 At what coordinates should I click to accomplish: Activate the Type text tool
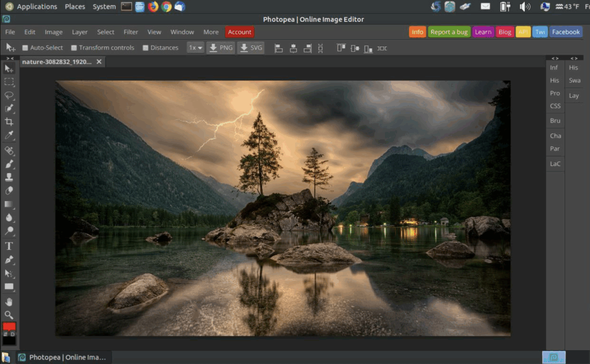[x=9, y=246]
